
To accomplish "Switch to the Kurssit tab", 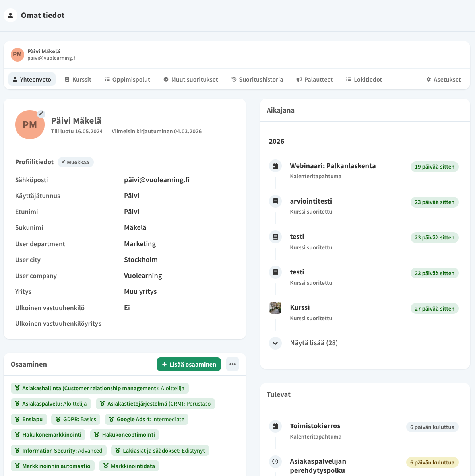I will click(x=78, y=79).
